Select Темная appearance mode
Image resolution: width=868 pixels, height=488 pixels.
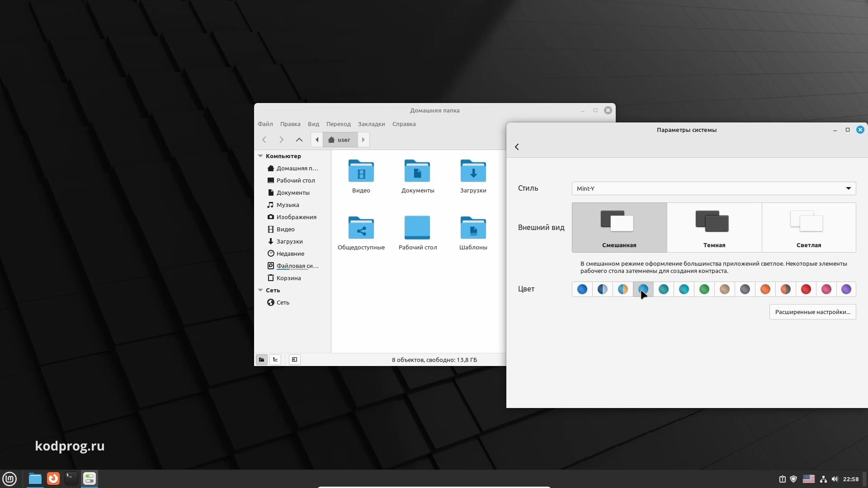click(x=714, y=227)
